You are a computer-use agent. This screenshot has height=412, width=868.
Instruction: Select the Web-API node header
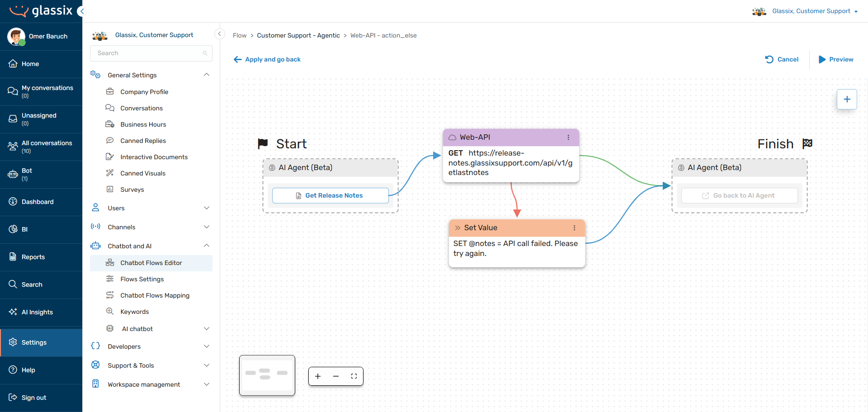pos(511,137)
